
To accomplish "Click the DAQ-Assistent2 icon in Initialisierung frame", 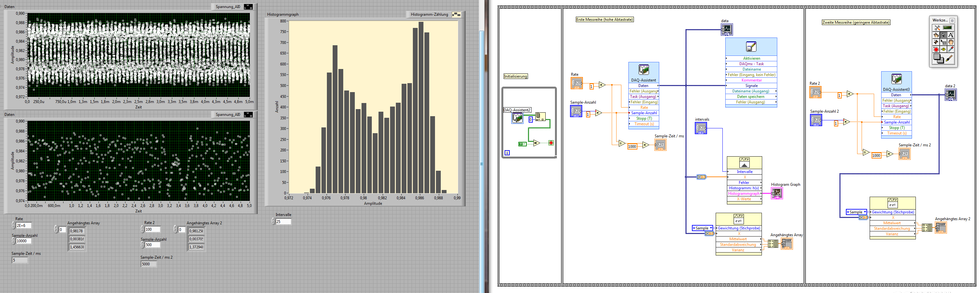I will [x=517, y=118].
